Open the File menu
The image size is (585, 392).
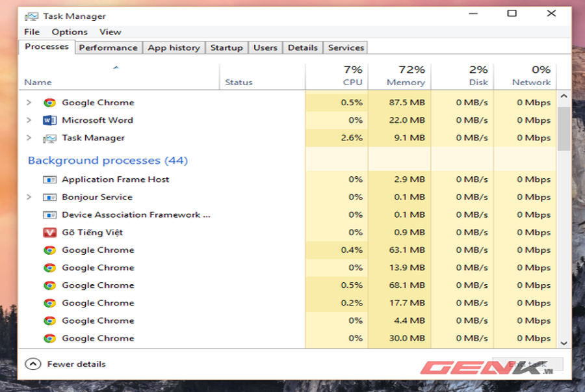coord(32,32)
